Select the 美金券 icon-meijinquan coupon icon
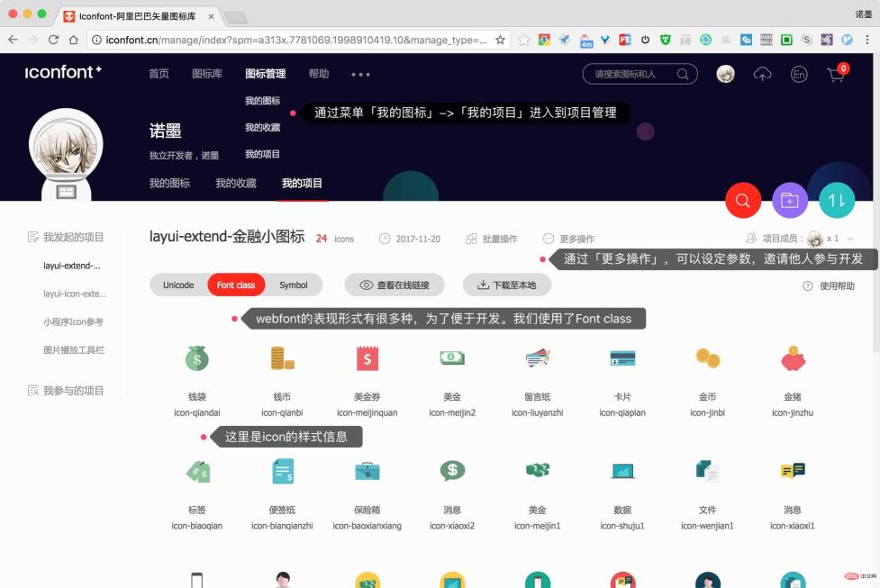Screen dimensions: 880x588 (x=367, y=358)
